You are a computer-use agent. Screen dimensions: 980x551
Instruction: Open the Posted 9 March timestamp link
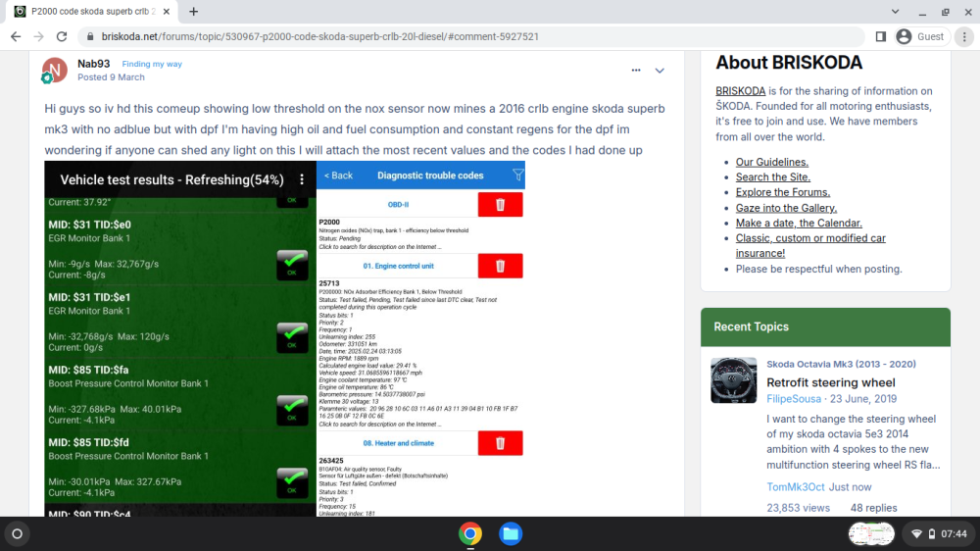111,76
